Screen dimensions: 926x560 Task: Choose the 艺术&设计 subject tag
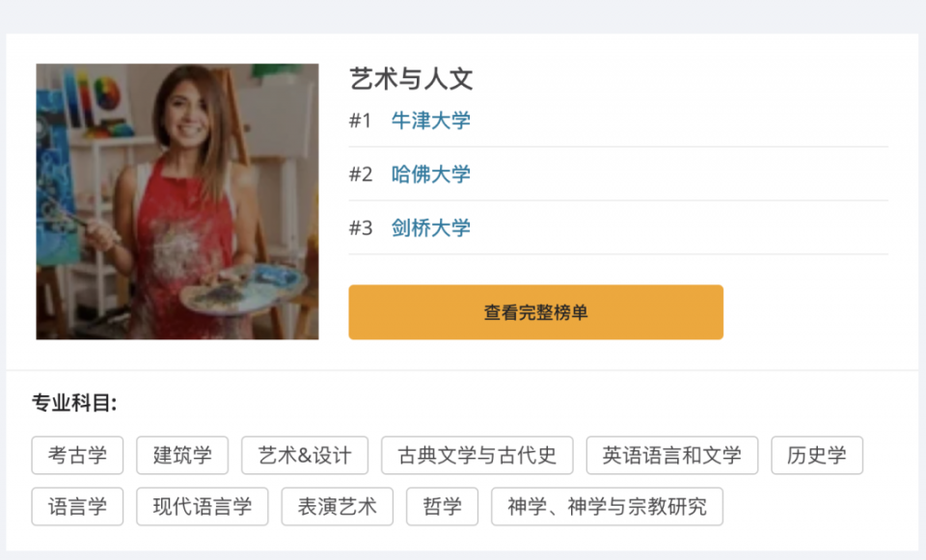click(305, 455)
